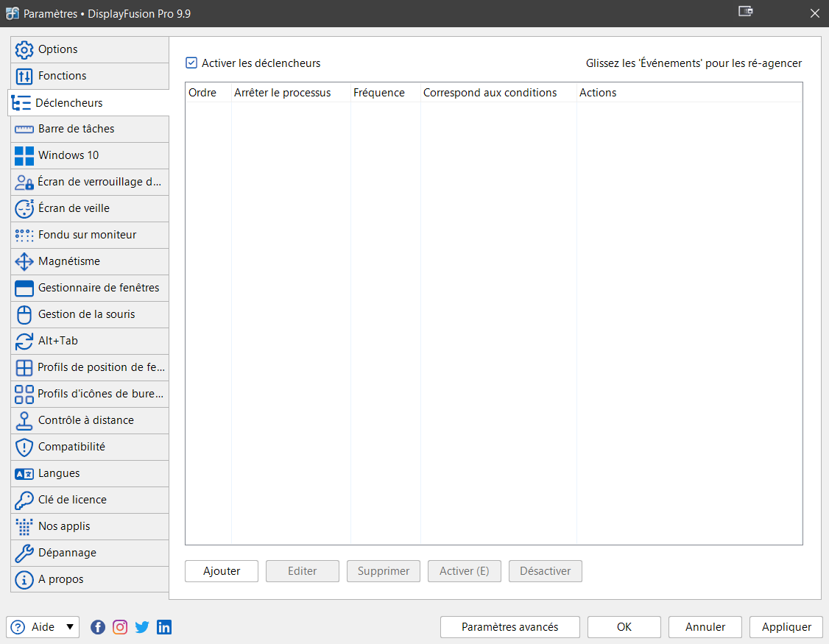Go to the Clé de licence tab
829x644 pixels.
coord(90,500)
